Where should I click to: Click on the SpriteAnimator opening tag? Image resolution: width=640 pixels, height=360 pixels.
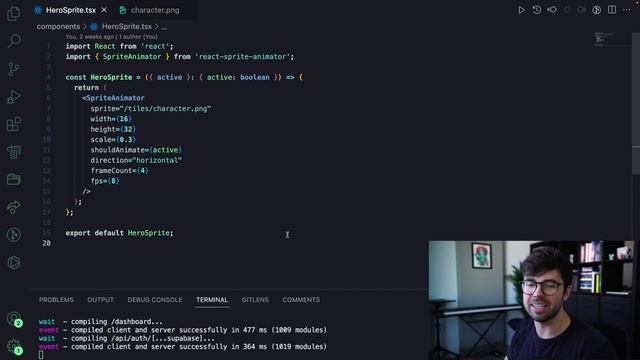pyautogui.click(x=113, y=98)
